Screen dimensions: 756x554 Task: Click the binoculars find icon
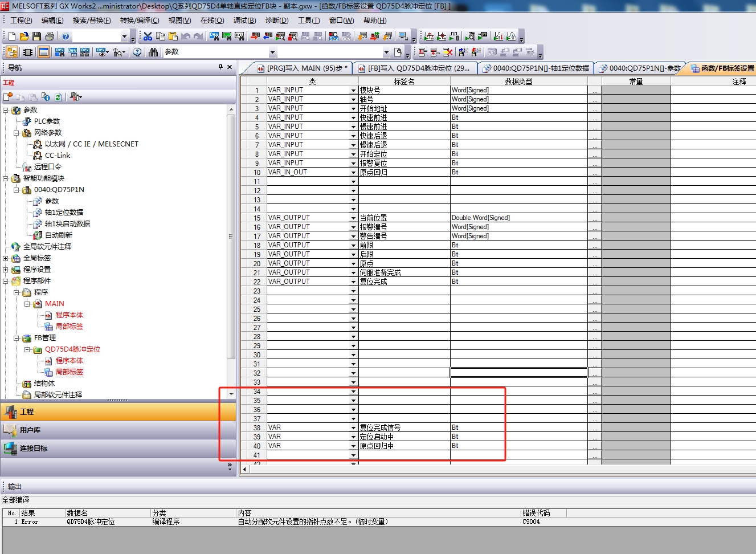(153, 52)
